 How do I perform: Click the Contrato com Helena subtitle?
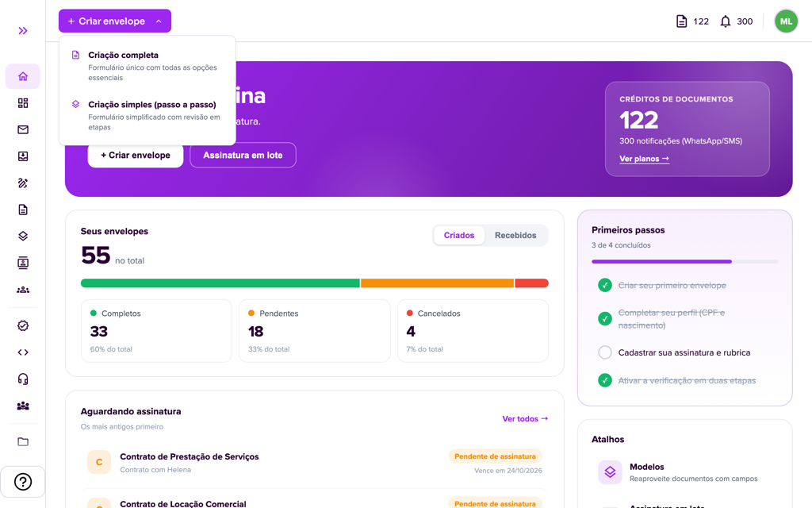[x=155, y=470]
